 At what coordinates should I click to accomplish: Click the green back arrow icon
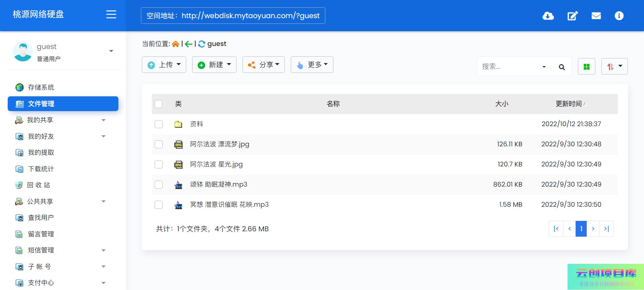189,44
